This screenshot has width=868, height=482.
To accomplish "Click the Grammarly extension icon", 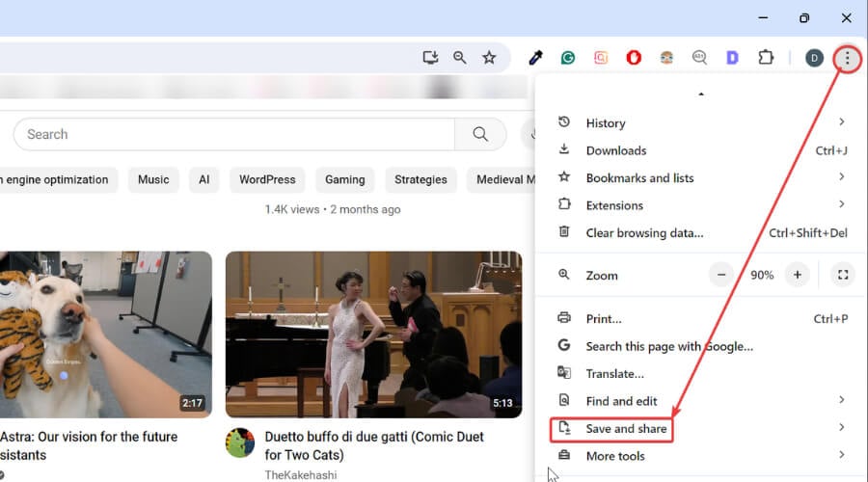I will (567, 58).
